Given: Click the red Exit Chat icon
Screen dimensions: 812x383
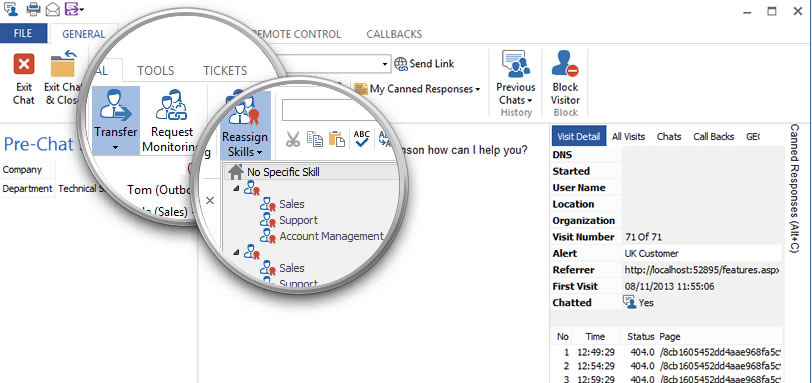Looking at the screenshot, I should [24, 65].
